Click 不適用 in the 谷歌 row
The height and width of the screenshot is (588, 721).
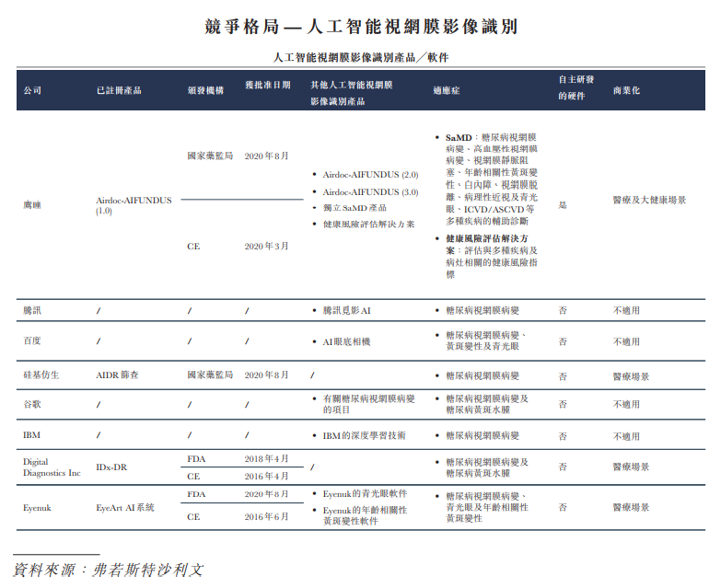[x=626, y=404]
